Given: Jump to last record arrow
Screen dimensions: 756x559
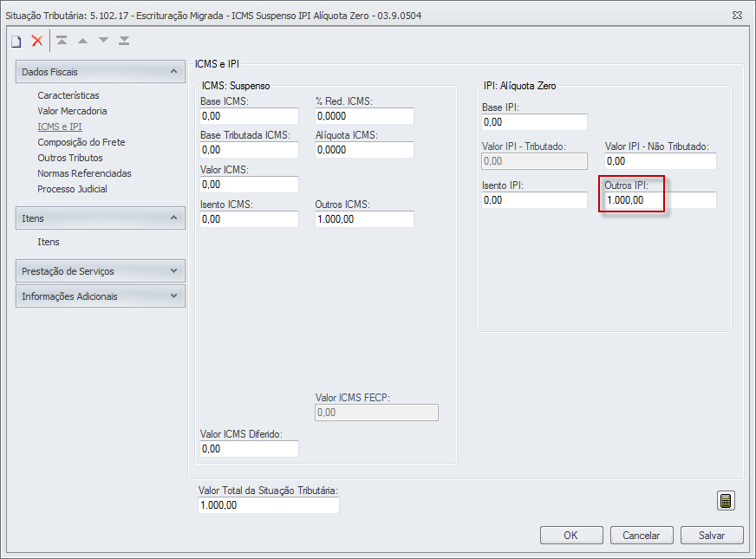Looking at the screenshot, I should (x=124, y=41).
